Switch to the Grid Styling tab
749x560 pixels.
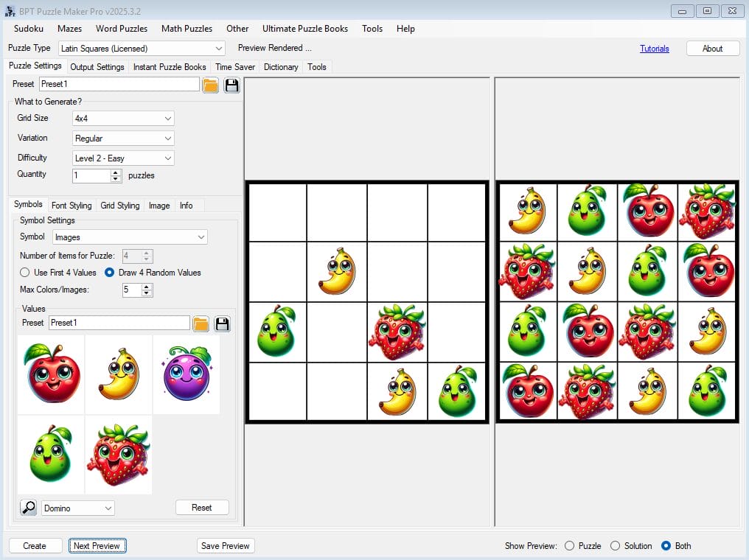[x=119, y=206]
